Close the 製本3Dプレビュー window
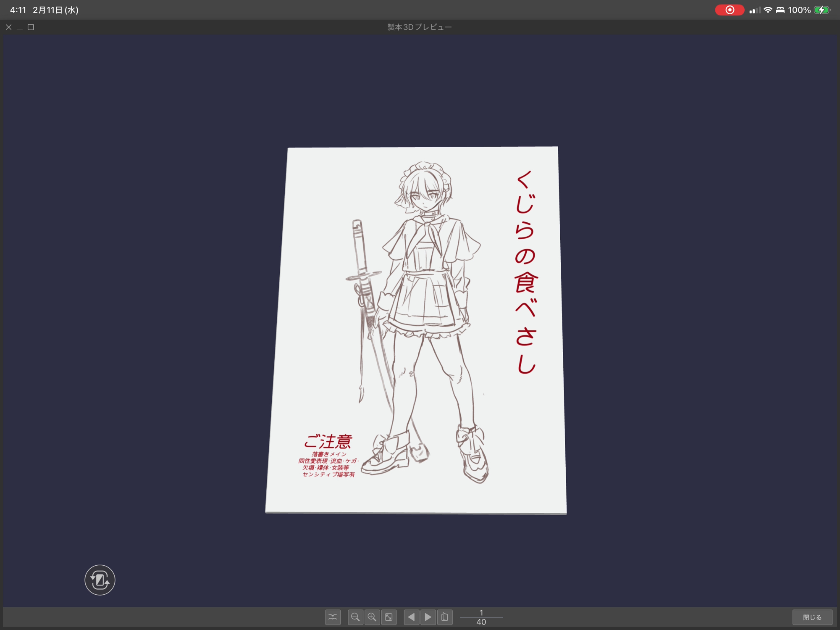This screenshot has width=840, height=630. pyautogui.click(x=9, y=27)
